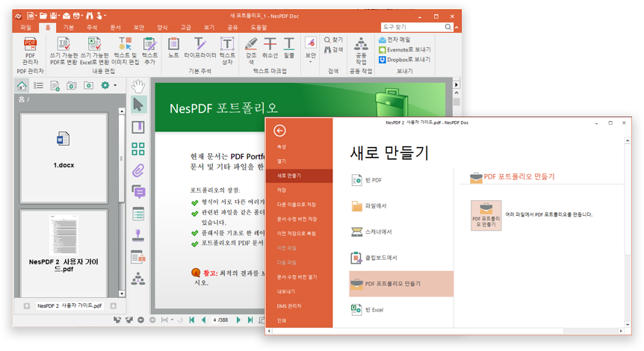This screenshot has width=644, height=351.
Task: Select the 타이프라이터 tool
Action: (x=200, y=48)
